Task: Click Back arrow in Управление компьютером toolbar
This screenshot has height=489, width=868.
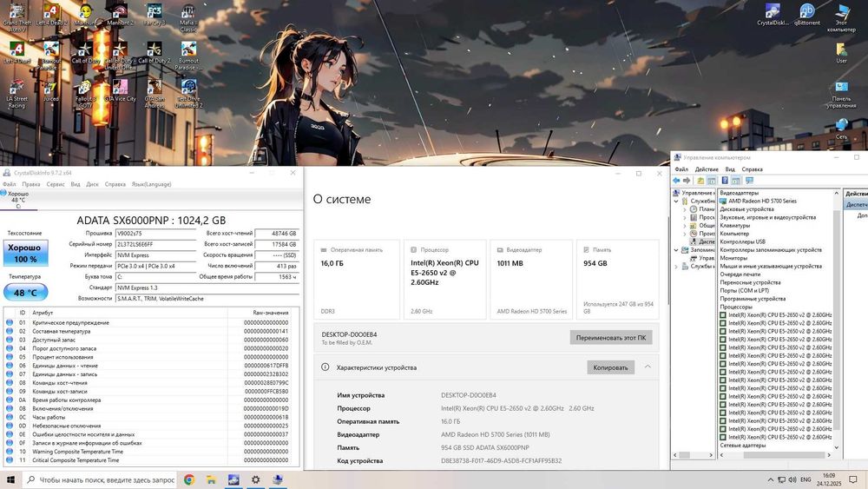Action: 676,181
